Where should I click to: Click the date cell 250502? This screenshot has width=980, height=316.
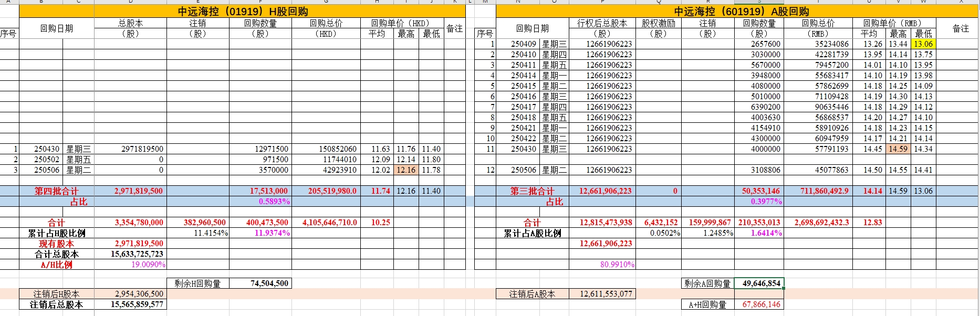(41, 160)
